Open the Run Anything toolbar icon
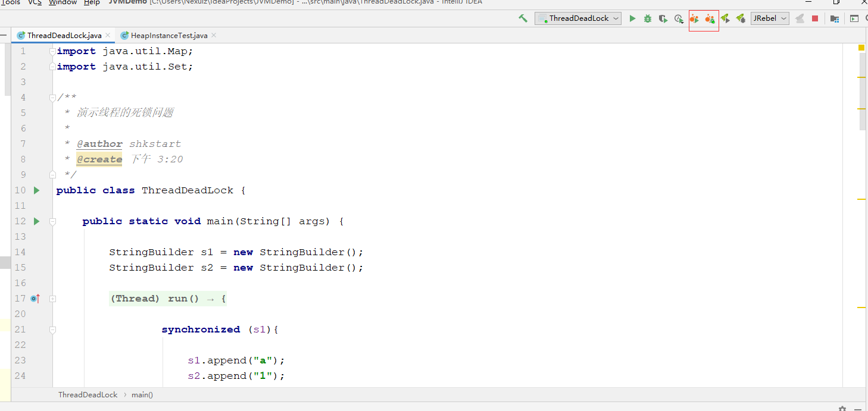 coord(854,18)
